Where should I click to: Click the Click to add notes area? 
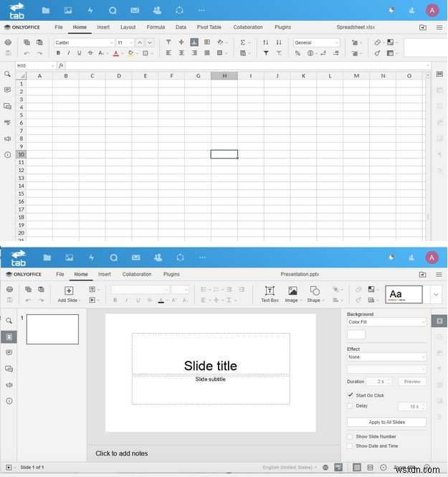[122, 453]
